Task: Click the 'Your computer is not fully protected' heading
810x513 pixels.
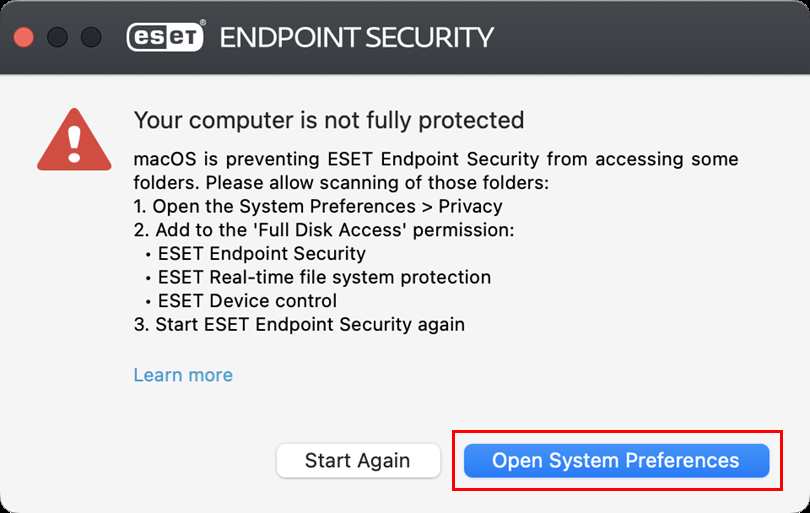Action: coord(329,120)
